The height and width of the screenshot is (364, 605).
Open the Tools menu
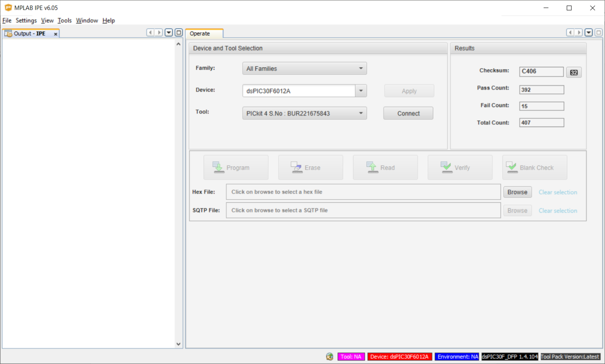[65, 21]
